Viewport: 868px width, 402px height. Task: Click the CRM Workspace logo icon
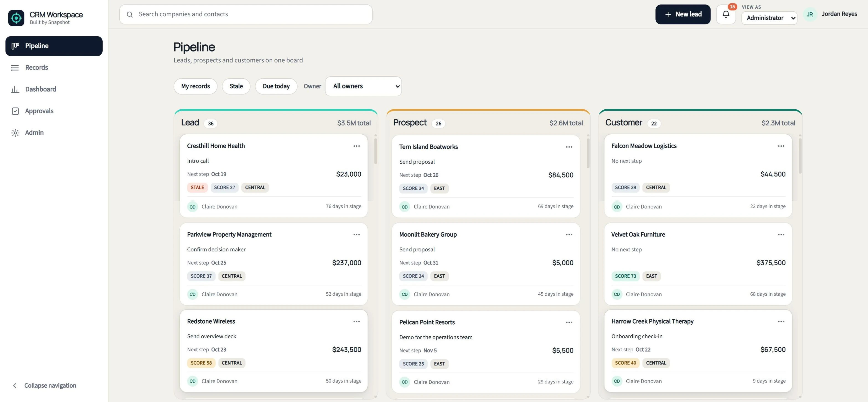pyautogui.click(x=16, y=18)
